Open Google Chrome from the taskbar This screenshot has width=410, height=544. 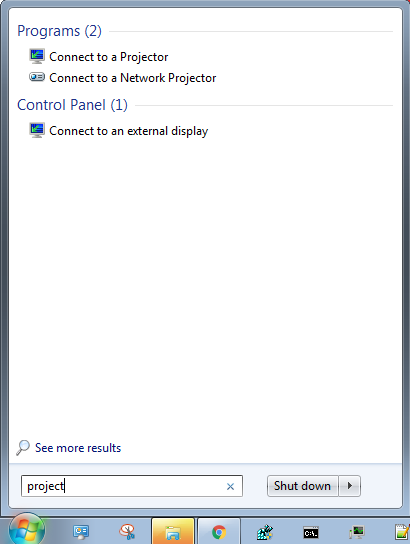(219, 532)
